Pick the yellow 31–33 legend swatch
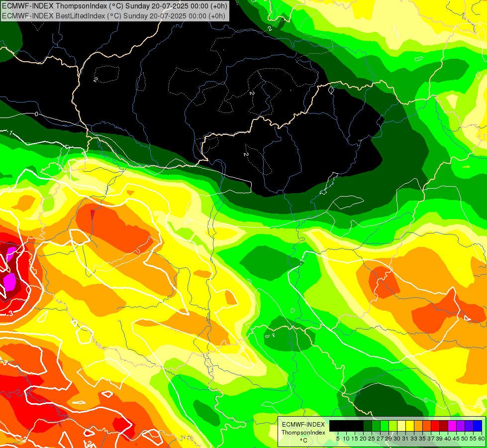This screenshot has width=487, height=448. [410, 426]
